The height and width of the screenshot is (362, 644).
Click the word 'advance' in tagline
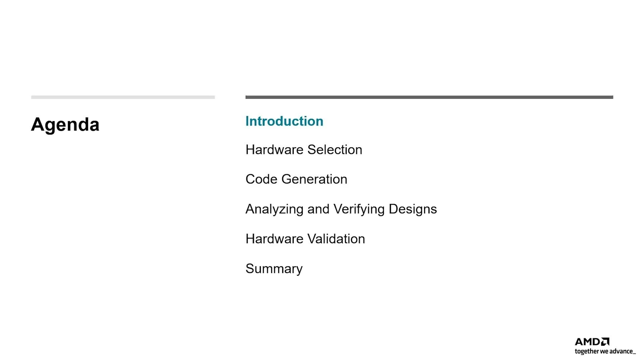[x=621, y=351]
